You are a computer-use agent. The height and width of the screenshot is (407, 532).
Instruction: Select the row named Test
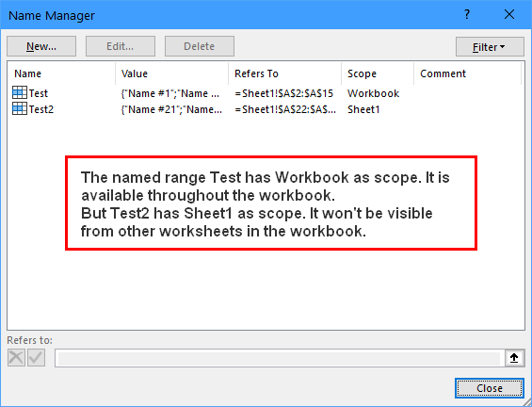point(266,93)
